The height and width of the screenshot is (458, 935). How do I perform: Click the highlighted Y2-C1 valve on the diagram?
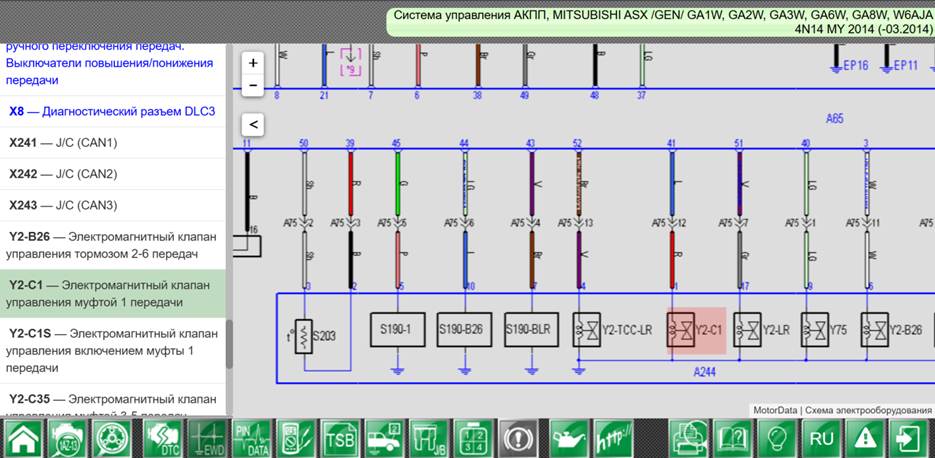[x=696, y=330]
